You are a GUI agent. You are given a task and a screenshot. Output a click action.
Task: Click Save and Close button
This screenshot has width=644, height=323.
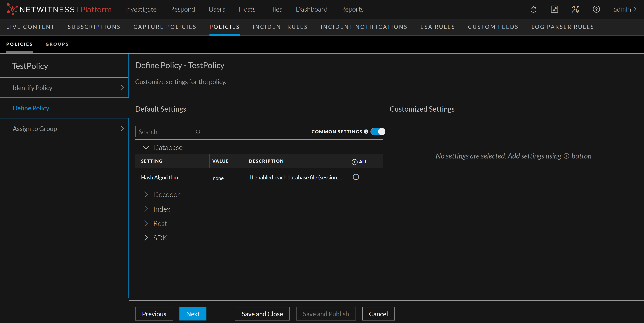tap(262, 314)
